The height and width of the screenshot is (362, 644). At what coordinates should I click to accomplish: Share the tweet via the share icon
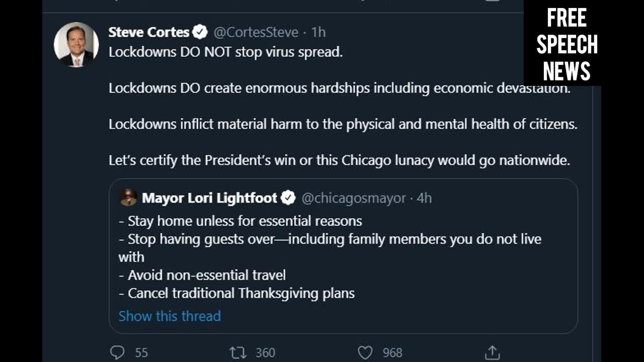[x=492, y=352]
